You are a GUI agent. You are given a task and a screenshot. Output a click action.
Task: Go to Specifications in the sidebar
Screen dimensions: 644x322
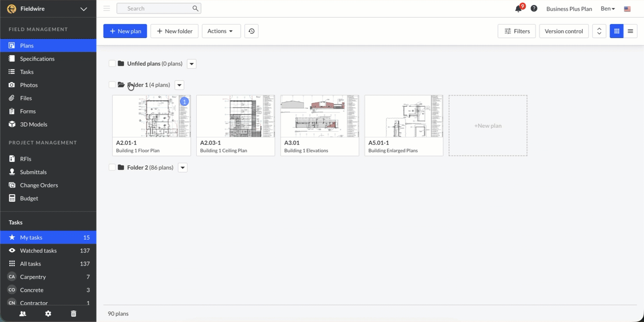37,59
